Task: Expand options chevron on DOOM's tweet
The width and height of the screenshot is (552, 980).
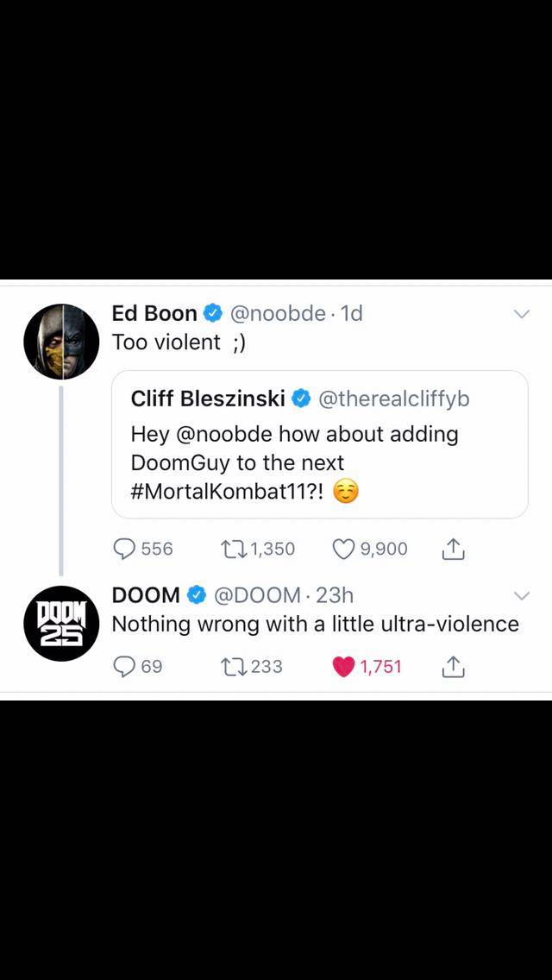Action: click(x=521, y=596)
